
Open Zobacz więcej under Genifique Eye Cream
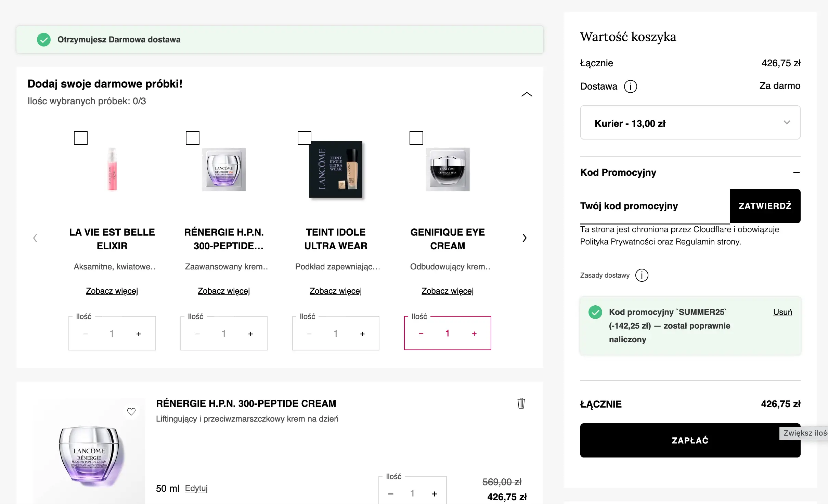coord(448,291)
